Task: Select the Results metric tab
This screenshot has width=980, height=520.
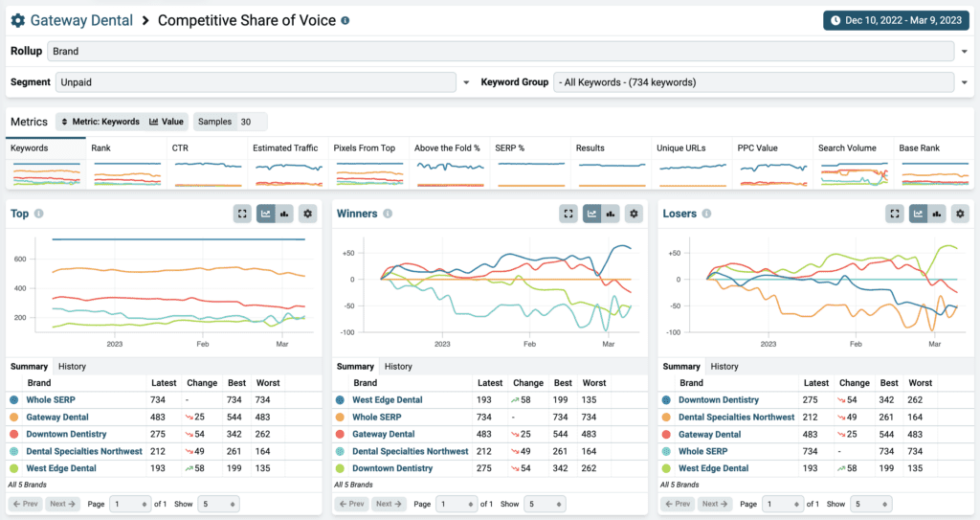Action: pyautogui.click(x=612, y=163)
